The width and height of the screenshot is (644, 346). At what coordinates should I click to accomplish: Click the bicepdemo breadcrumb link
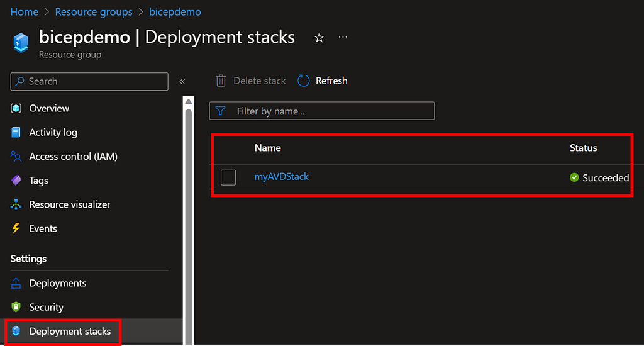click(x=175, y=12)
